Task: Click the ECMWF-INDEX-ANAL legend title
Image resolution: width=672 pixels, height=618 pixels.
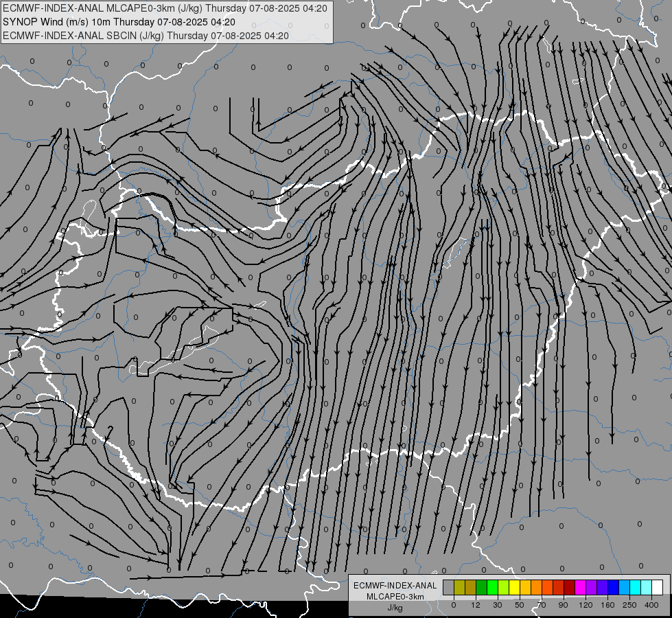Action: (395, 586)
